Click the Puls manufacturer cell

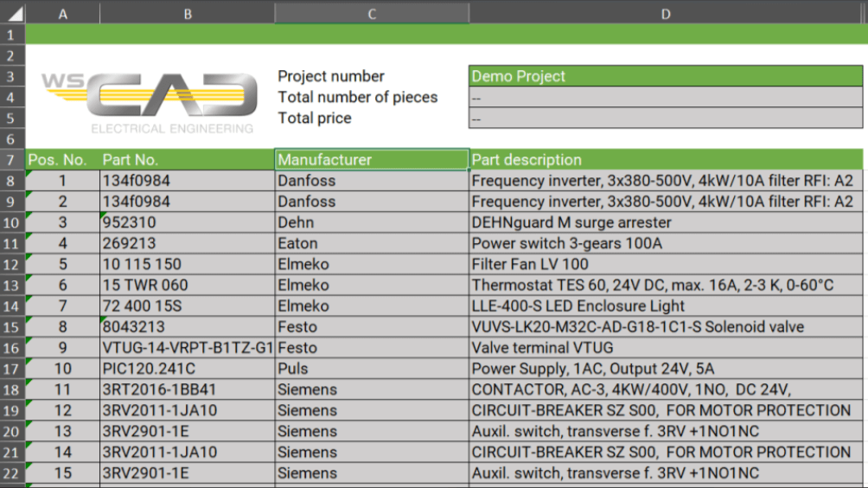(372, 369)
